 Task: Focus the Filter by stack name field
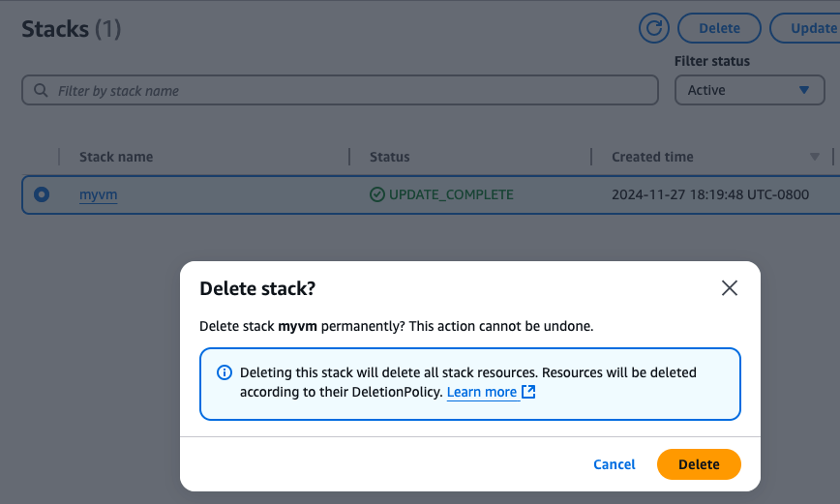point(348,90)
